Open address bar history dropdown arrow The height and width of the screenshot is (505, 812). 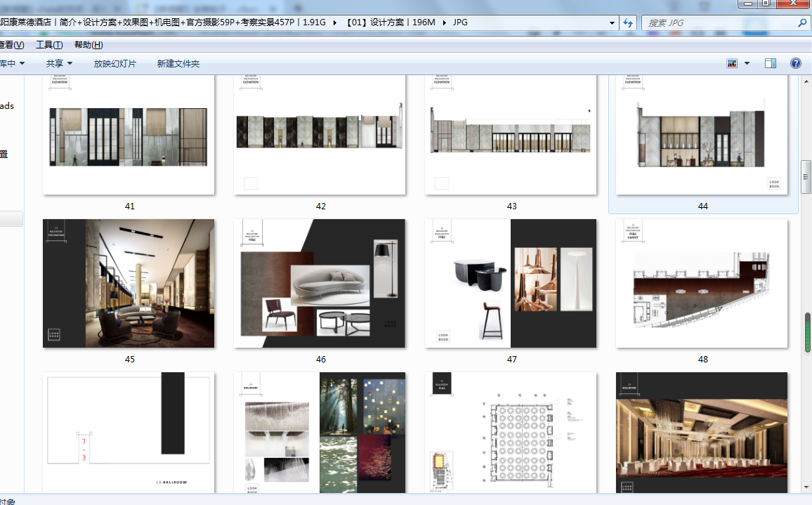[612, 22]
